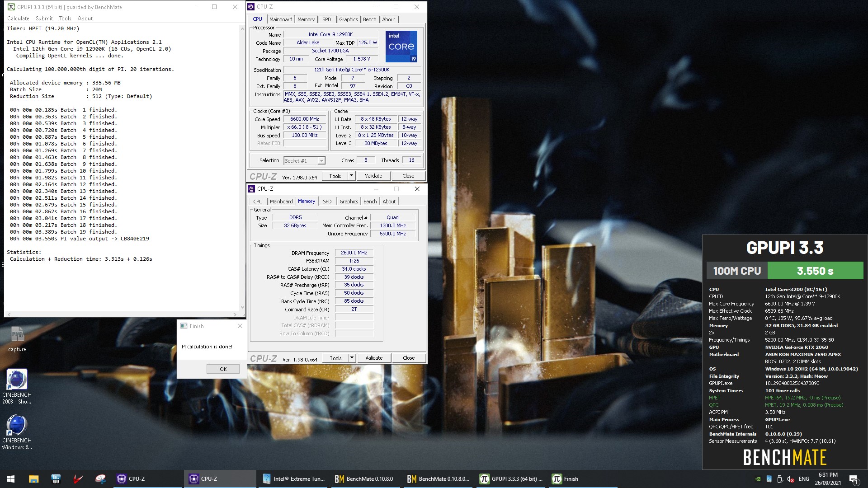Open the red swoosh taskbar app
Image resolution: width=868 pixels, height=488 pixels.
78,479
